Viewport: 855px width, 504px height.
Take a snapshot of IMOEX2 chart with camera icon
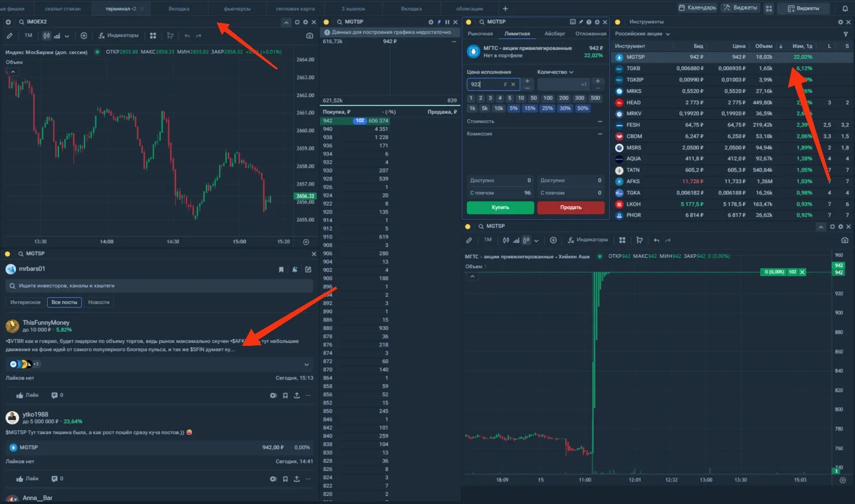pyautogui.click(x=310, y=36)
